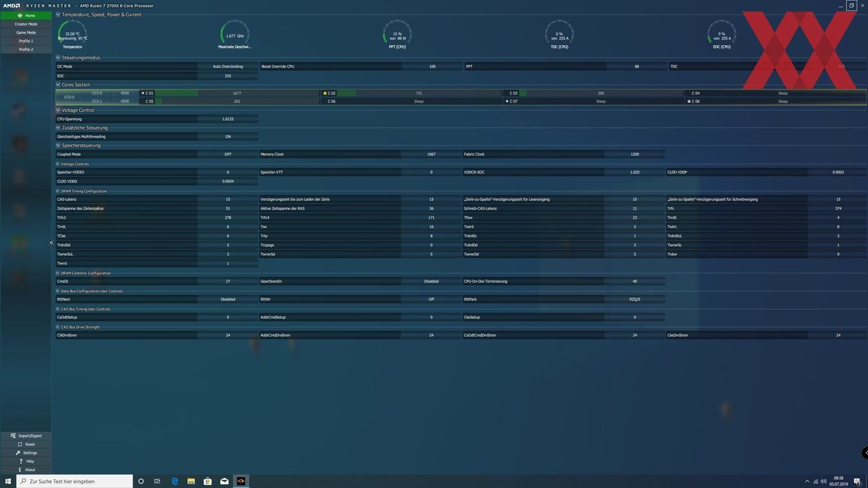Collapse CAD Bus Timing User Controls
The height and width of the screenshot is (488, 868).
tap(57, 309)
